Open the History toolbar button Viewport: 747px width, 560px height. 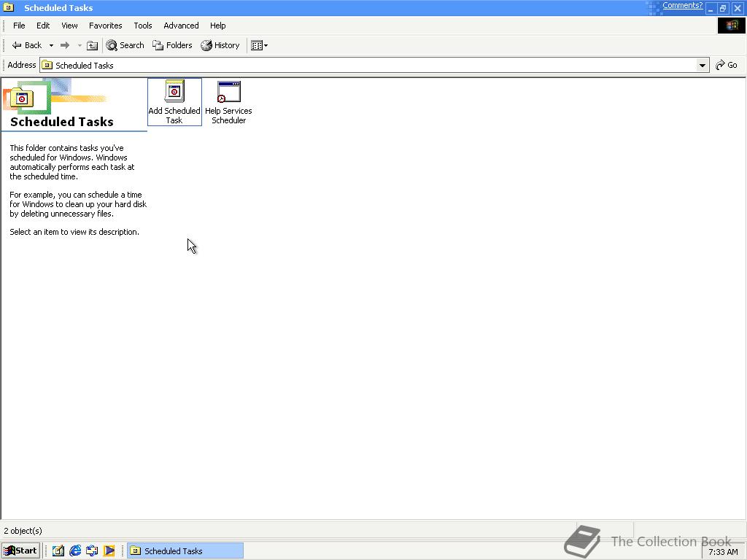(x=220, y=45)
